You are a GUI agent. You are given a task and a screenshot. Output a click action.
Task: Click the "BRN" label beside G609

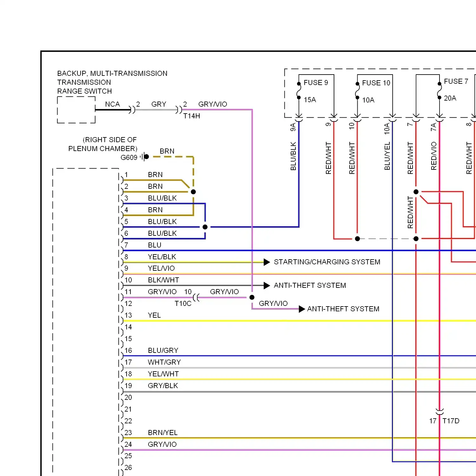coord(167,151)
